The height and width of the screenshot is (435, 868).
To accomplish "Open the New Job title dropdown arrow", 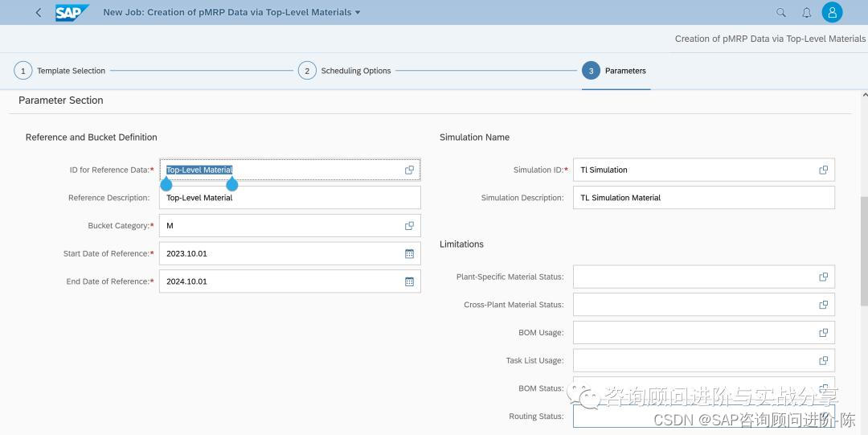I will pos(358,12).
